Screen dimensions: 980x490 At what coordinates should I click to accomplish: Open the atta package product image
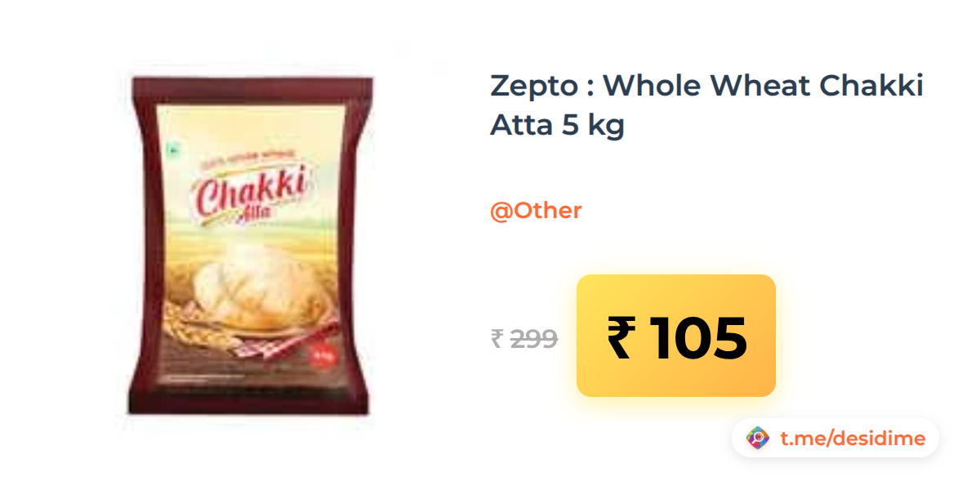point(247,245)
